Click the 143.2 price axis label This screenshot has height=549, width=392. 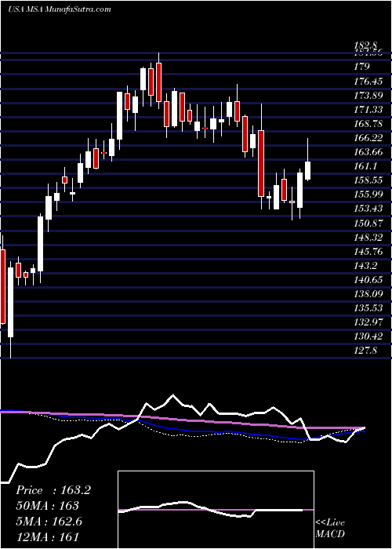click(366, 266)
